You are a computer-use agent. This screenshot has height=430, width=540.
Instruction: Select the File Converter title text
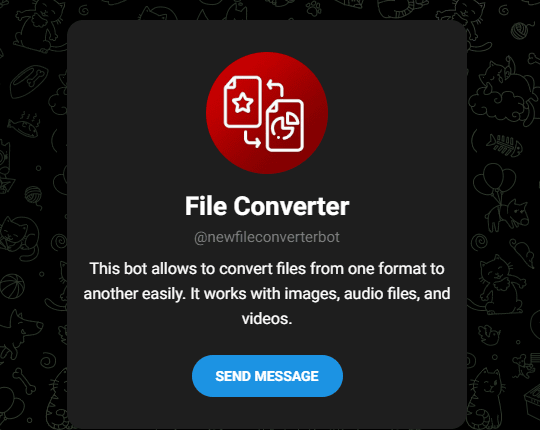pos(267,206)
